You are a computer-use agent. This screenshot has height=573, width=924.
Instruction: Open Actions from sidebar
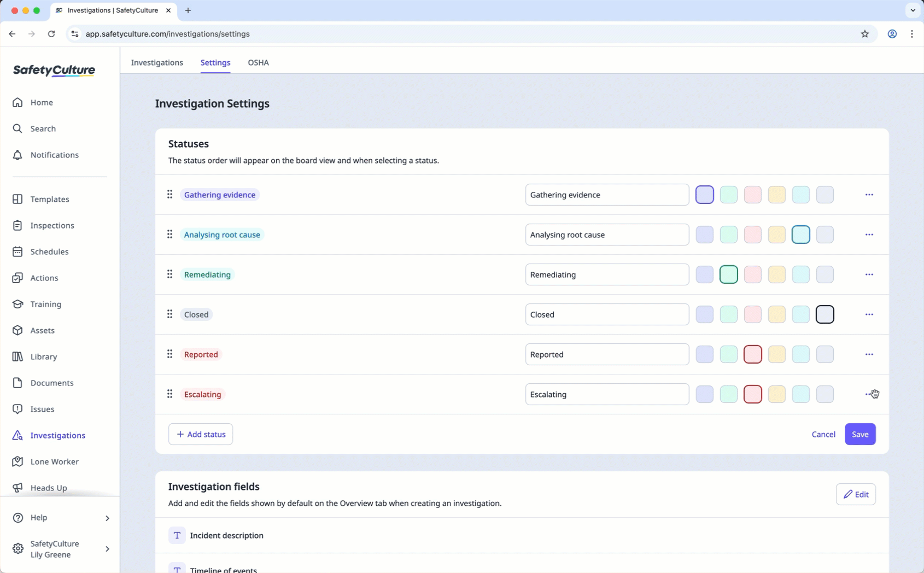(x=36, y=278)
